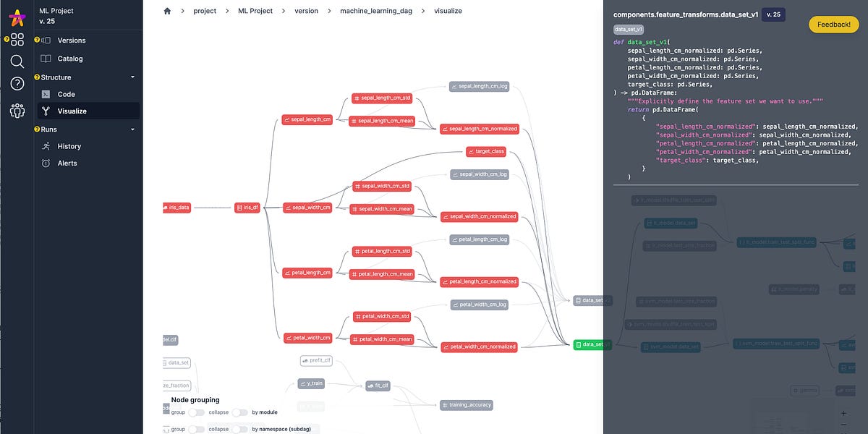Enable the collapse toggle for by module

click(x=239, y=412)
